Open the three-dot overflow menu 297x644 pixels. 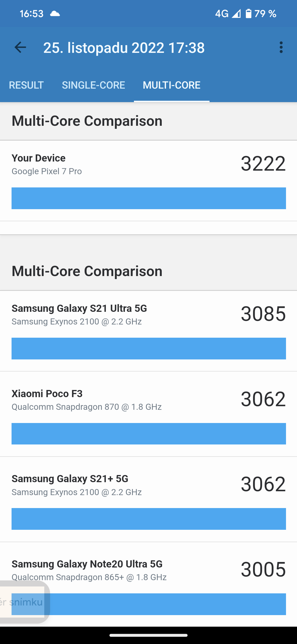[281, 47]
